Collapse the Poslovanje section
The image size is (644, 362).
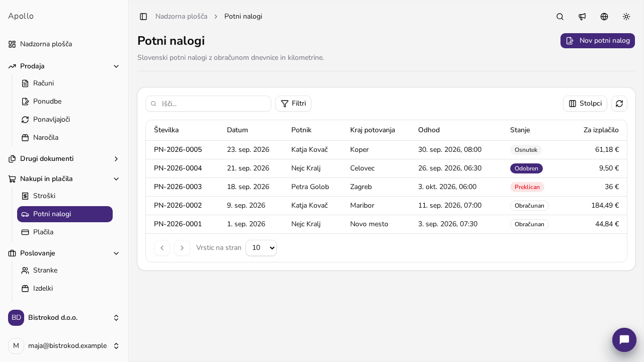(x=64, y=253)
